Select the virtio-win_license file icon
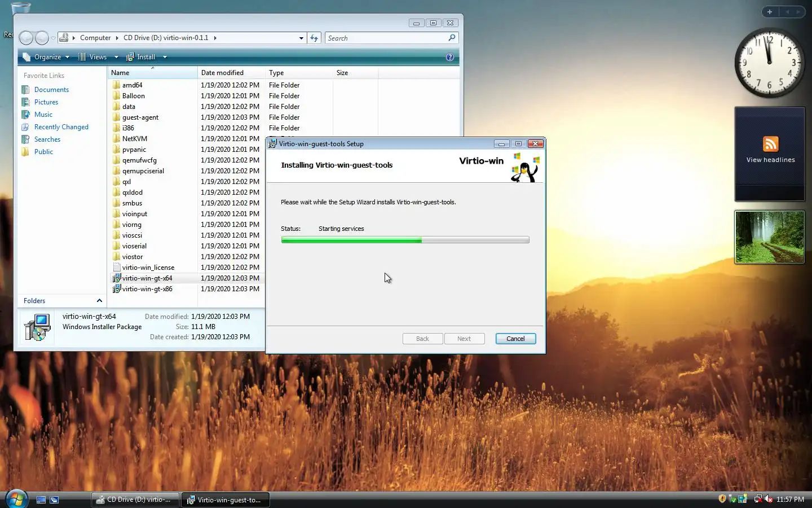The width and height of the screenshot is (812, 508). click(117, 268)
